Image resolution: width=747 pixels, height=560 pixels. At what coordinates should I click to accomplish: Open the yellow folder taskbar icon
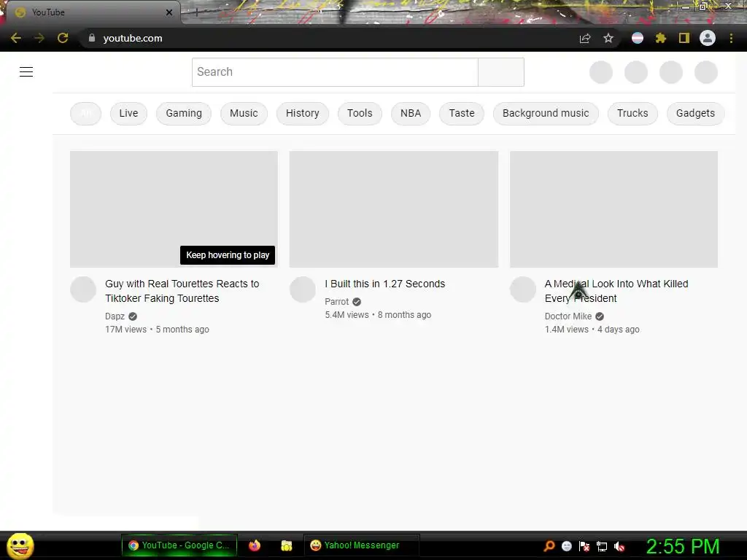(286, 545)
